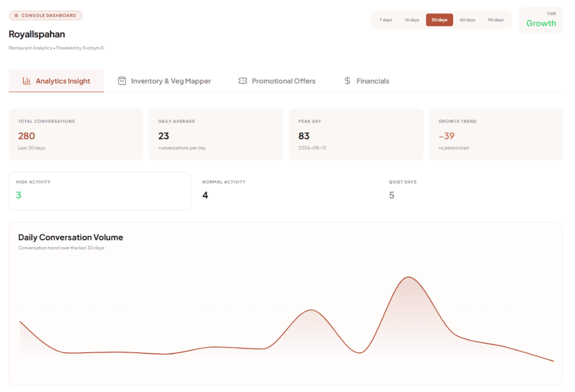Click the shopping bag icon beside Inventory
575x392 pixels.
[122, 81]
